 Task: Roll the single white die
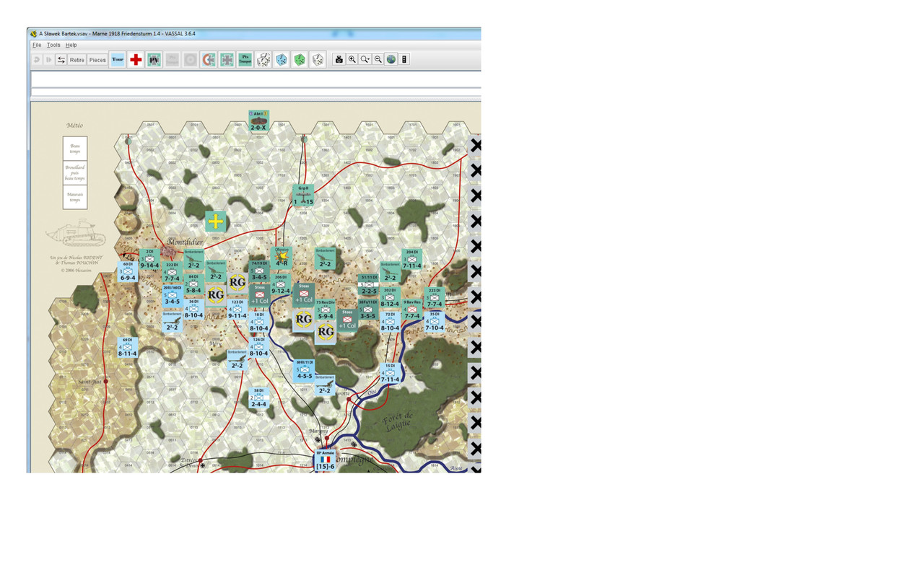click(318, 60)
